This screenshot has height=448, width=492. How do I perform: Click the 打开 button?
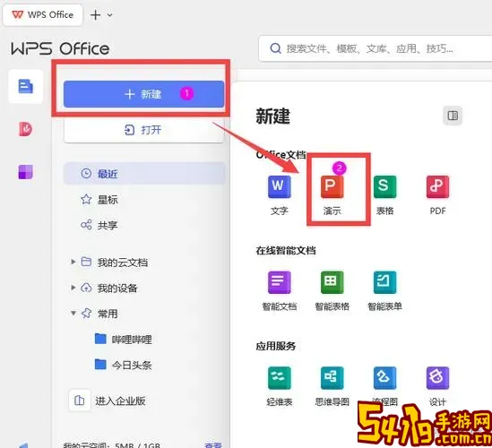143,130
